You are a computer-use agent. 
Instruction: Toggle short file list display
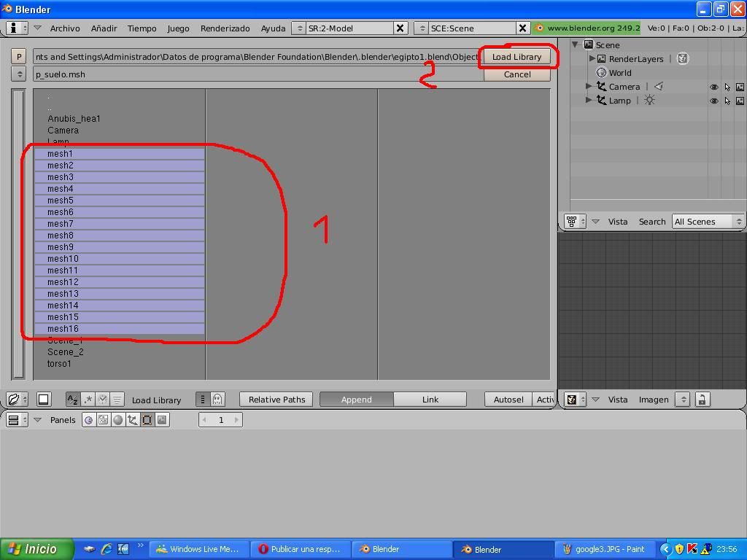203,399
